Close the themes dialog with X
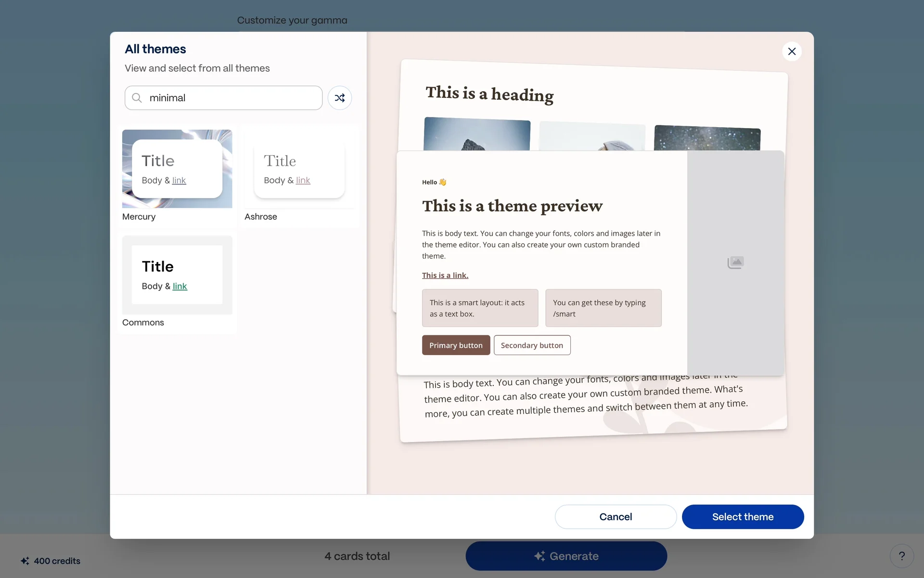 pyautogui.click(x=792, y=52)
